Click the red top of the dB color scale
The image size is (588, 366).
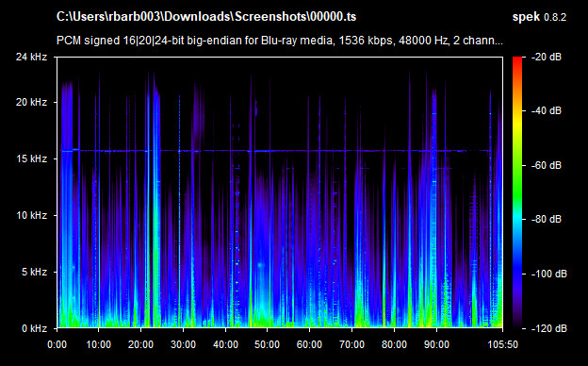click(x=517, y=60)
